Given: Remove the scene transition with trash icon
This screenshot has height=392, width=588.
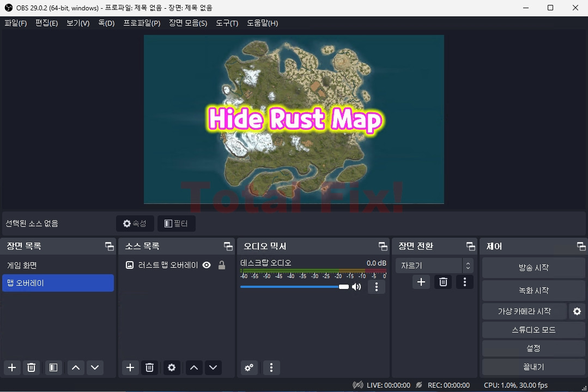Looking at the screenshot, I should coord(443,282).
